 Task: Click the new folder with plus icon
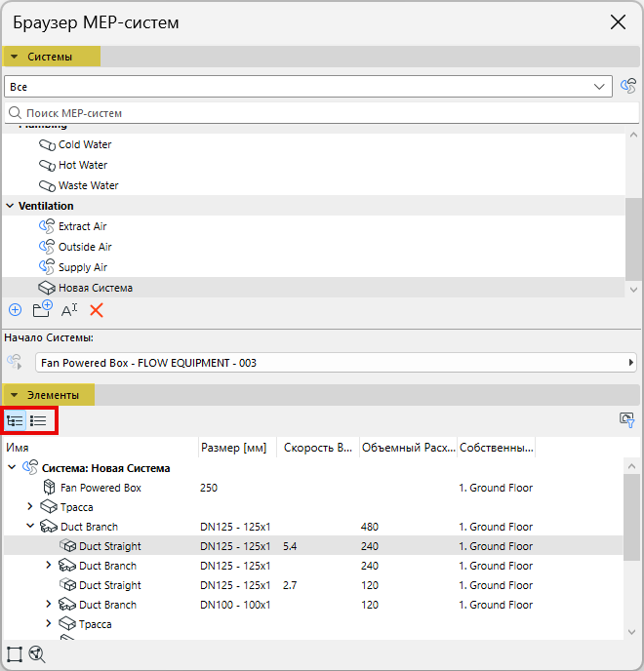[42, 309]
